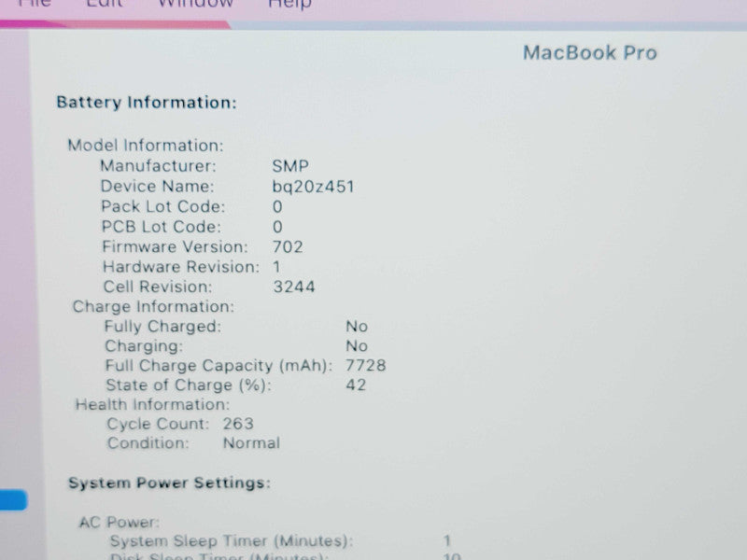Click the Device Name label
Screen dimensions: 747x560
click(157, 186)
